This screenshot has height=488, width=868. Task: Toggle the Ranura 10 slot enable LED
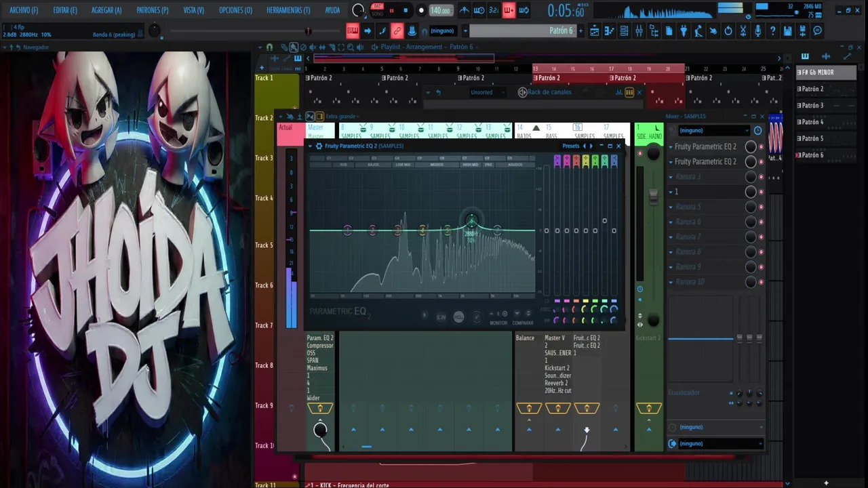click(x=761, y=282)
